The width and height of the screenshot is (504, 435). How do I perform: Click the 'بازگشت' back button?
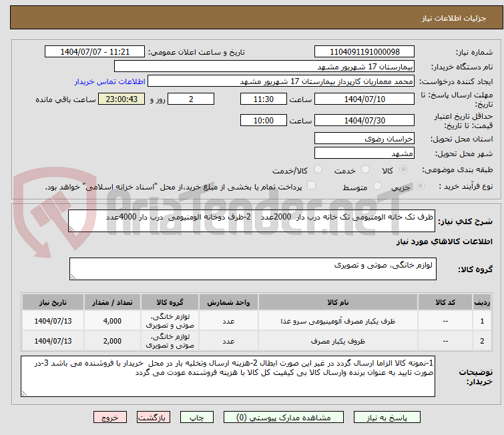[x=154, y=417]
